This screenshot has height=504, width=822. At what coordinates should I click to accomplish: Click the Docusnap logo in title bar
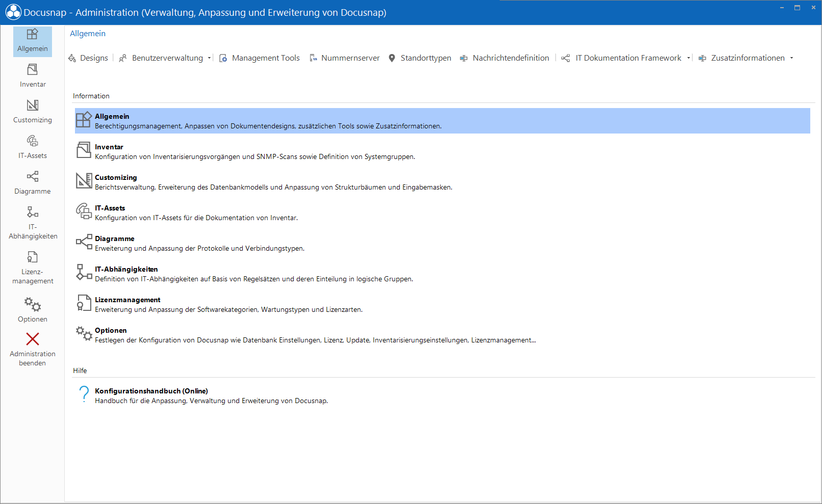pos(13,12)
